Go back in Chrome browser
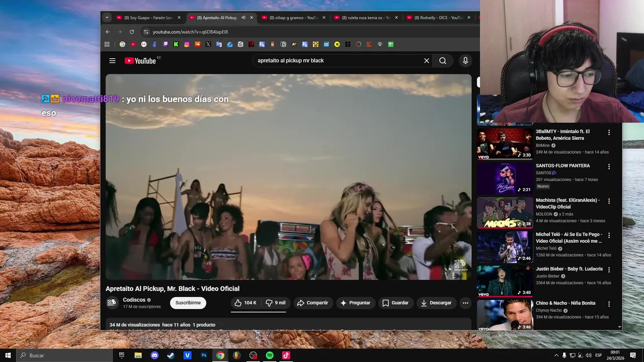The image size is (644, 362). [x=108, y=32]
